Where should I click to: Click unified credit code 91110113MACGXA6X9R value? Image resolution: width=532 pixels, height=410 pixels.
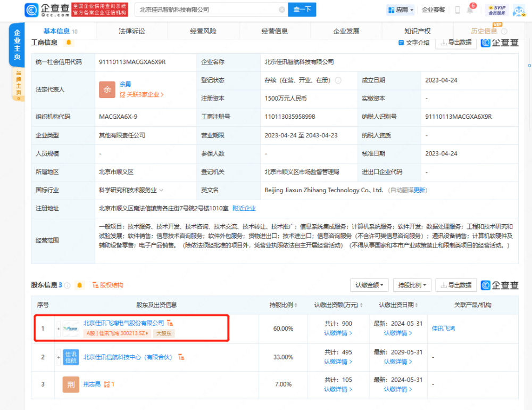coord(132,62)
